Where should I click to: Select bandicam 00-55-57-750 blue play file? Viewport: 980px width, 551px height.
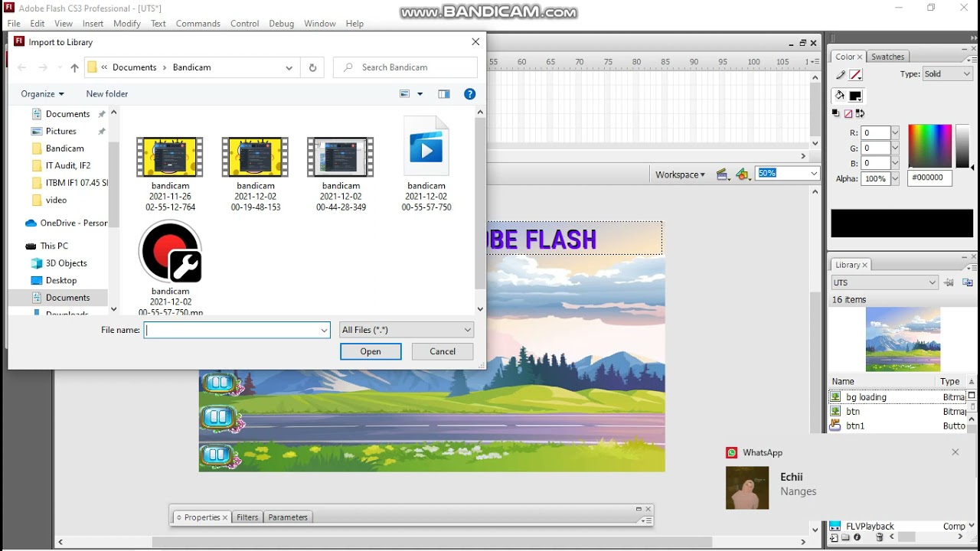[426, 164]
